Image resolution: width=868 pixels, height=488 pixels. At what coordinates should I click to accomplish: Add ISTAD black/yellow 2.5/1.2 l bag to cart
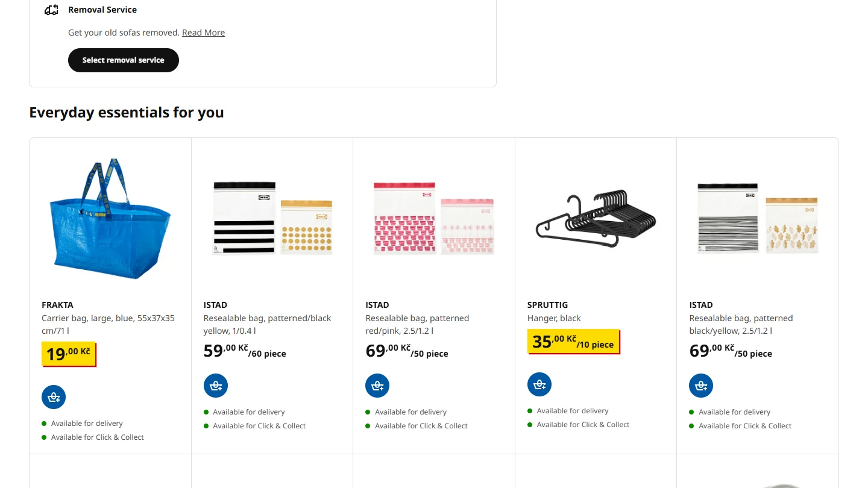coord(701,386)
